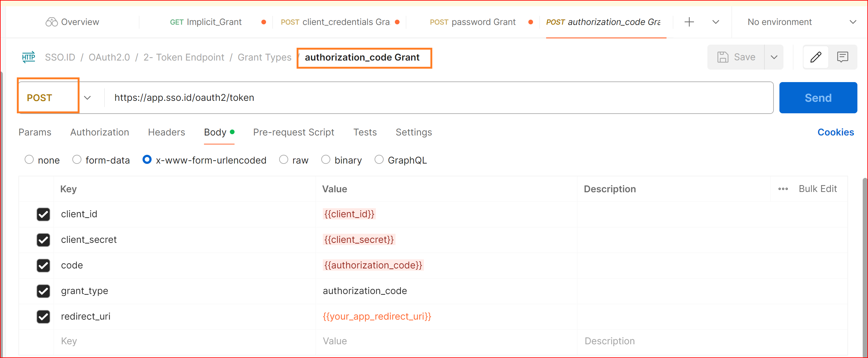Screen dimensions: 868x358
Task: Open the Overview tab
Action: 72,22
